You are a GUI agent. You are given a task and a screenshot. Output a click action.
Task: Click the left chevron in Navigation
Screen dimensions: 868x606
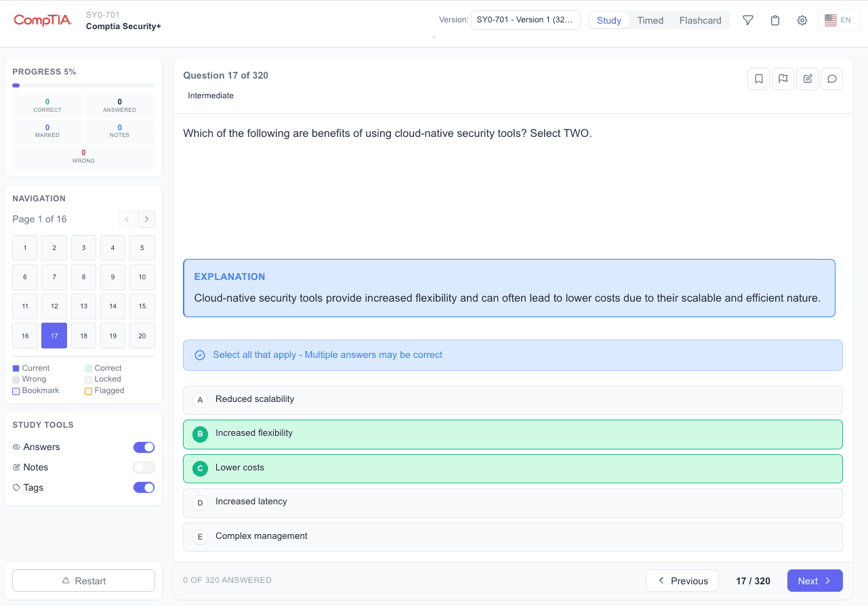click(127, 219)
